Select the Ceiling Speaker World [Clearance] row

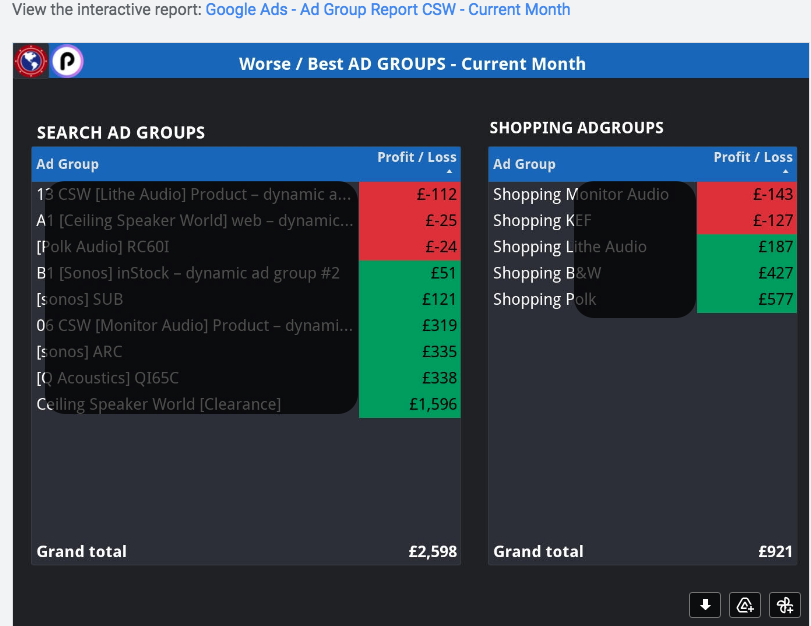pos(159,404)
